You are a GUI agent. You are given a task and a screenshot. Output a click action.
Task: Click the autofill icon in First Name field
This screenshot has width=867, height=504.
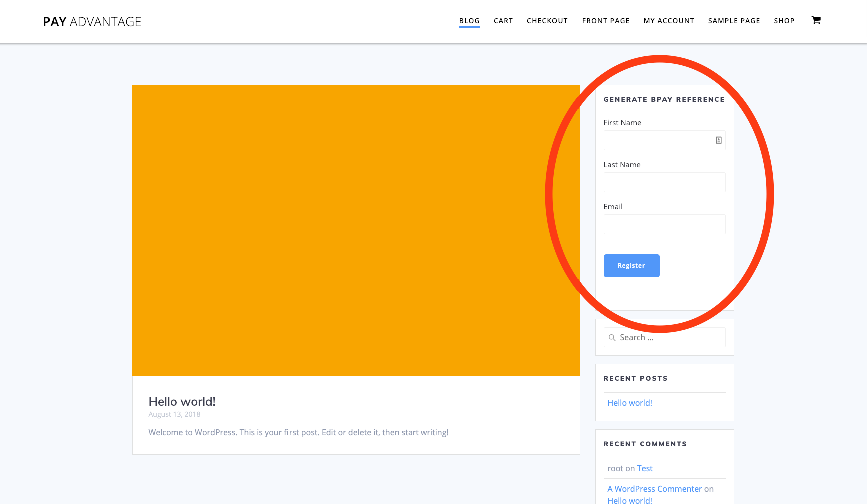pos(718,140)
